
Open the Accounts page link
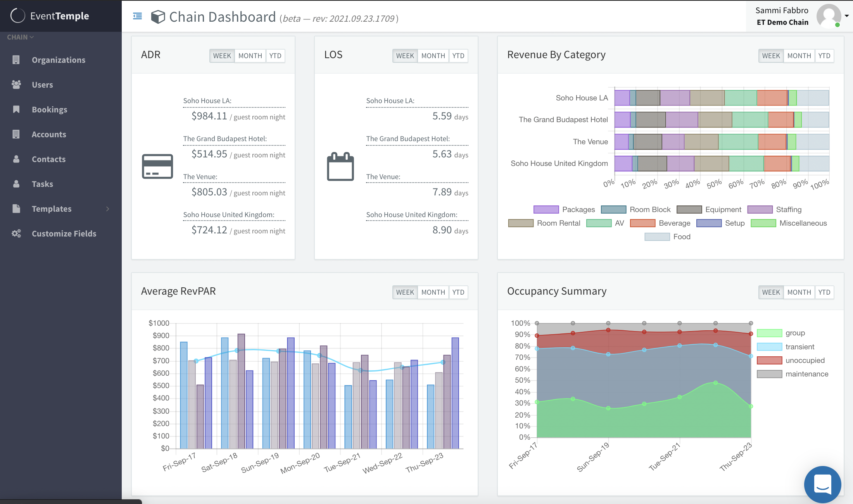click(49, 134)
